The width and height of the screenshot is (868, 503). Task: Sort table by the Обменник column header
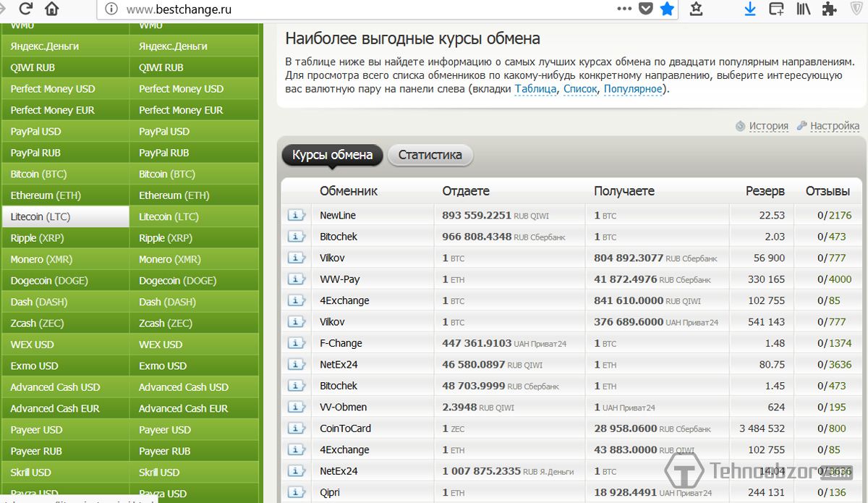(349, 191)
